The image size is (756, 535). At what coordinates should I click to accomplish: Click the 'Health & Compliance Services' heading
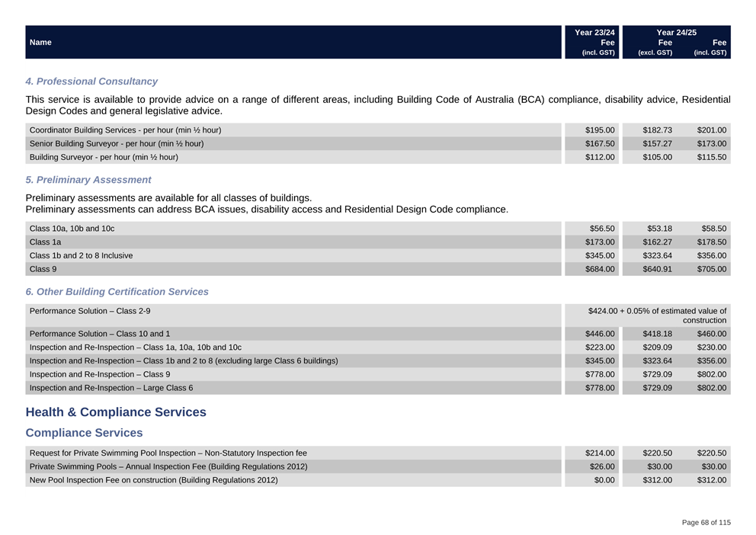[x=116, y=412]
